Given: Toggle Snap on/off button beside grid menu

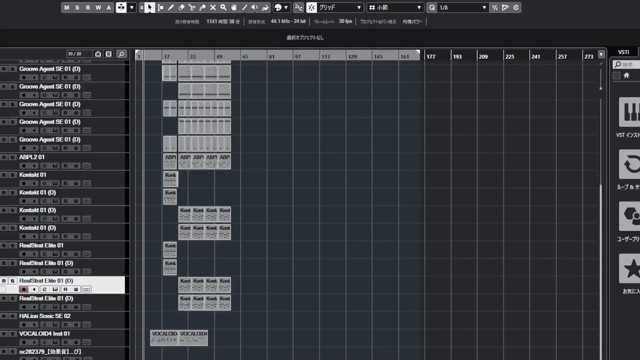Looking at the screenshot, I should click(x=311, y=7).
